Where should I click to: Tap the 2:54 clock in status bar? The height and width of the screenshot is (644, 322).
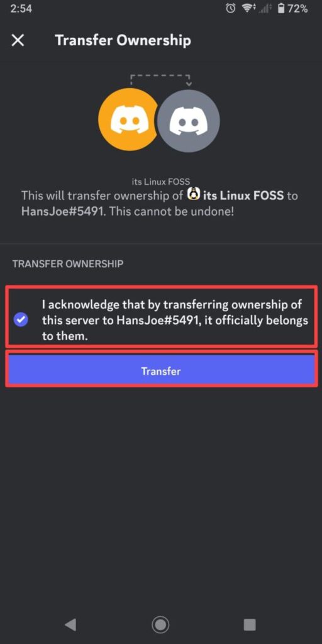tap(21, 9)
